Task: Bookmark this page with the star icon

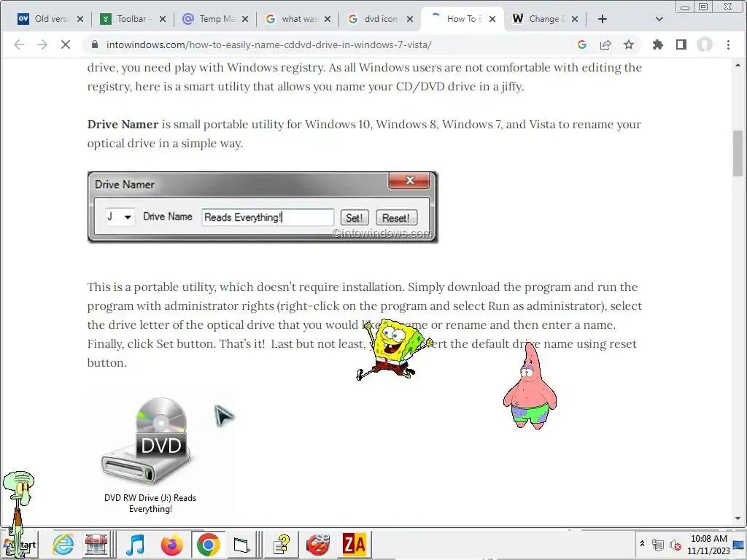Action: (629, 44)
